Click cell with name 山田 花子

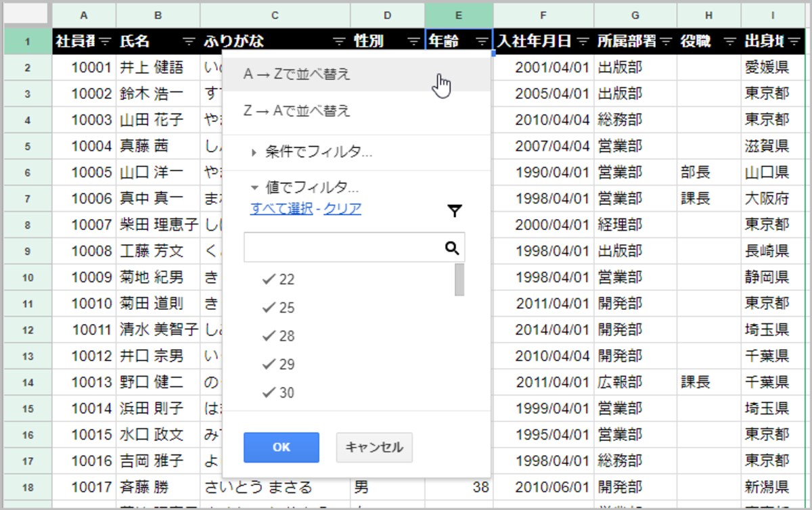click(158, 120)
